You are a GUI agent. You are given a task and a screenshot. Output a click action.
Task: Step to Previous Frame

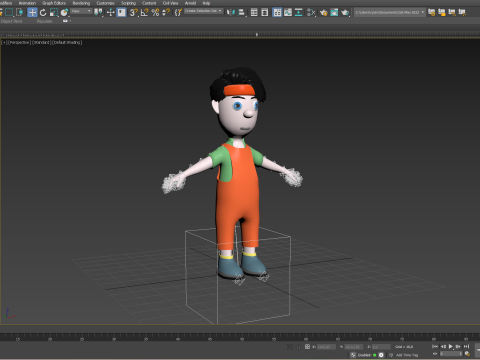coord(443,346)
